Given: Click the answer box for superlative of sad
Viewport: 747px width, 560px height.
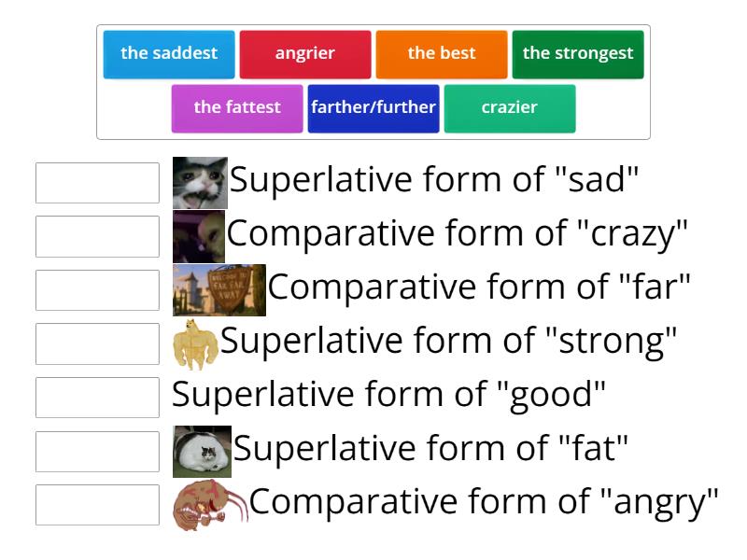Looking at the screenshot, I should 98,183.
